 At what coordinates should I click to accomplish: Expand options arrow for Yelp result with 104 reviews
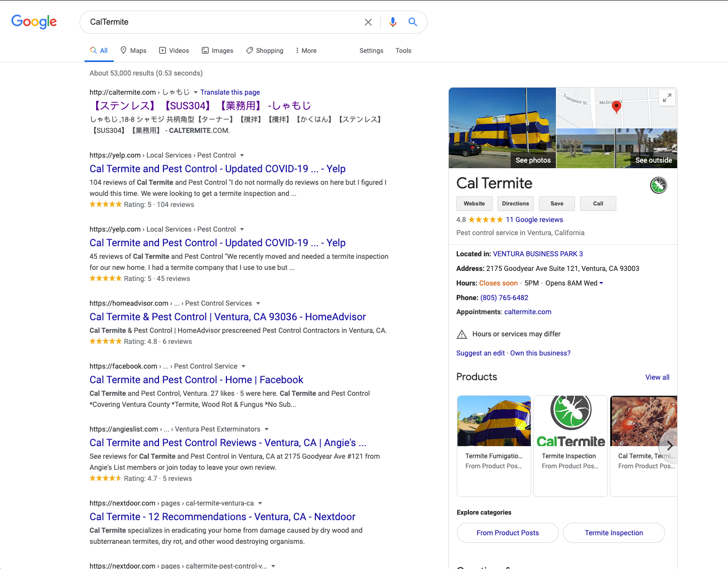(242, 155)
